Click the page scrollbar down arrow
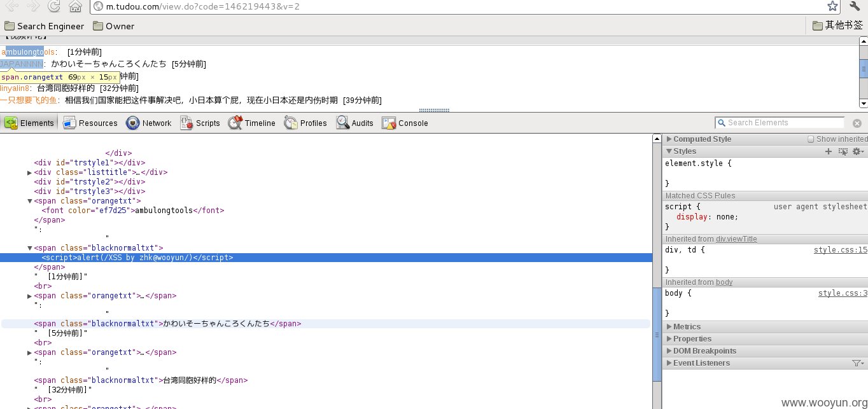This screenshot has height=409, width=868. pos(864,104)
